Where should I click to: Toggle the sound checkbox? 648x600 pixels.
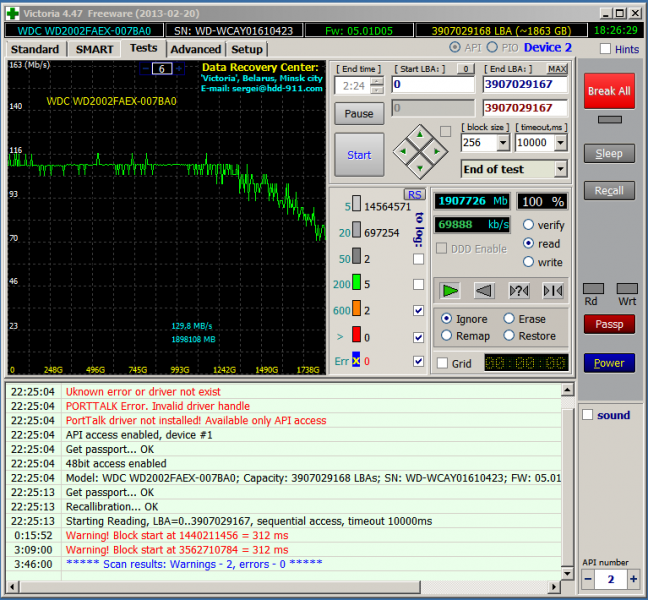coord(588,415)
